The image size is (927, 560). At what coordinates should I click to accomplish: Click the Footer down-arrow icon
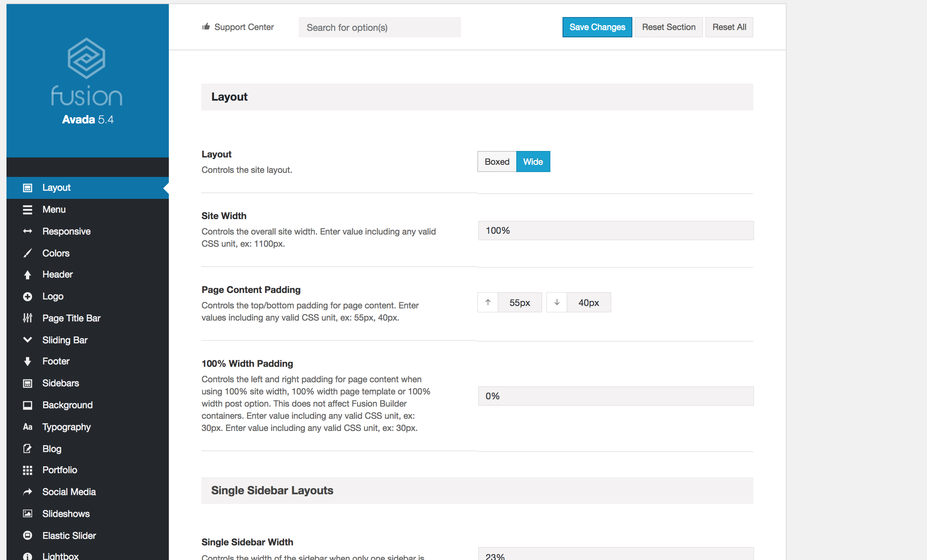point(27,362)
